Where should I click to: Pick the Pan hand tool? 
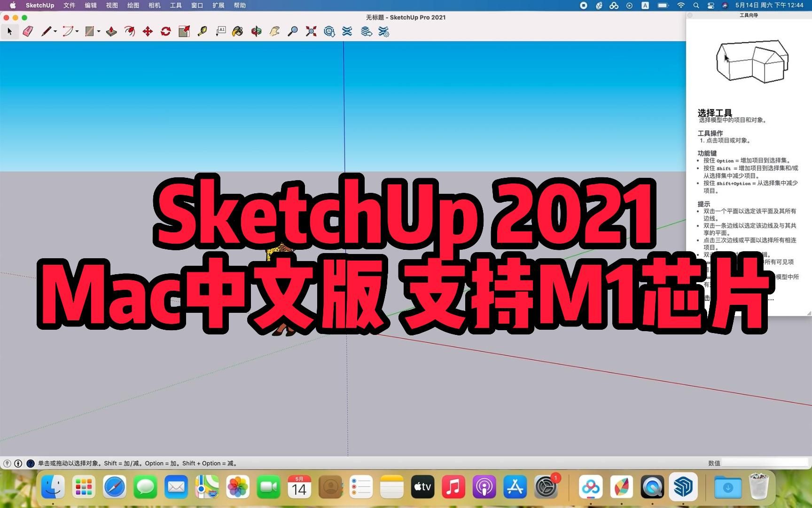(x=274, y=32)
